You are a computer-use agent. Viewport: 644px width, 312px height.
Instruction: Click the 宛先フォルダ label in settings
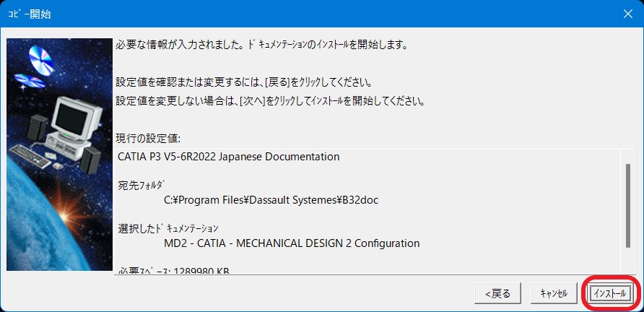click(142, 185)
